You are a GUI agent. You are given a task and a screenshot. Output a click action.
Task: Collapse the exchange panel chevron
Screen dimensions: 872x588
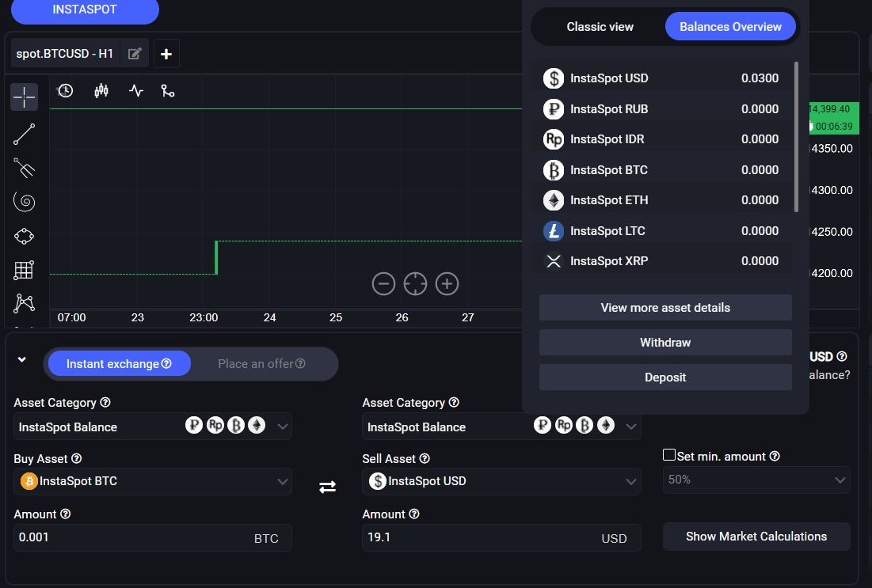point(21,359)
